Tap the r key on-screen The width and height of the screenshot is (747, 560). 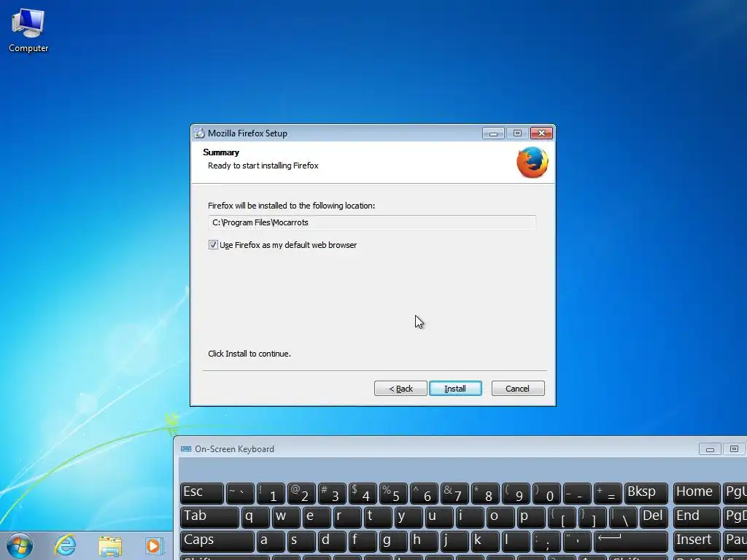click(347, 517)
